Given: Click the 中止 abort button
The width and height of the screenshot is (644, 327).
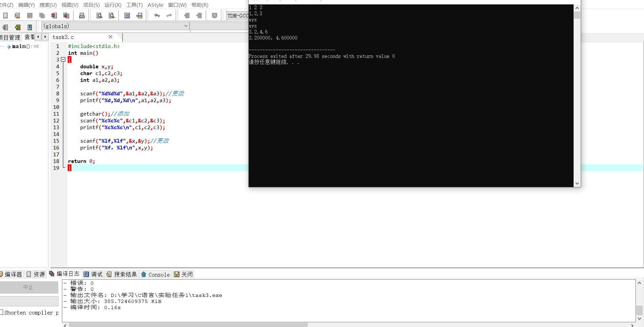Looking at the screenshot, I should click(28, 287).
